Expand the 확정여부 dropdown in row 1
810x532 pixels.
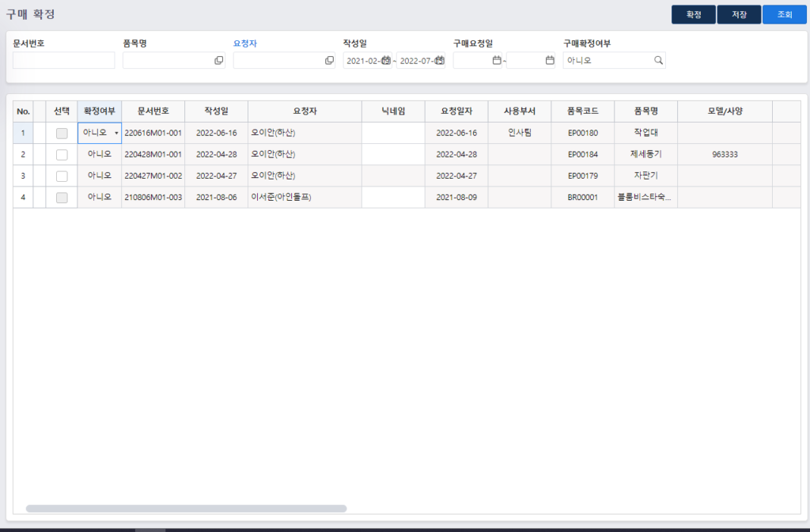tap(116, 134)
